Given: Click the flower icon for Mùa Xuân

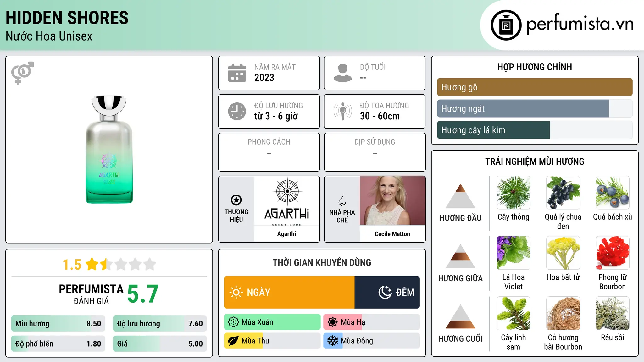Looking at the screenshot, I should pyautogui.click(x=233, y=322).
